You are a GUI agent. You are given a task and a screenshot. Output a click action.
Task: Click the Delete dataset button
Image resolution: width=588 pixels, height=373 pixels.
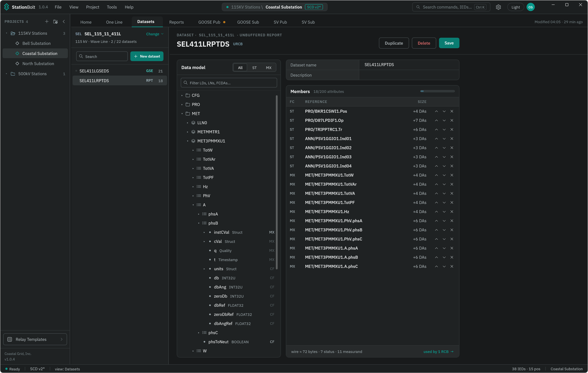coord(424,43)
